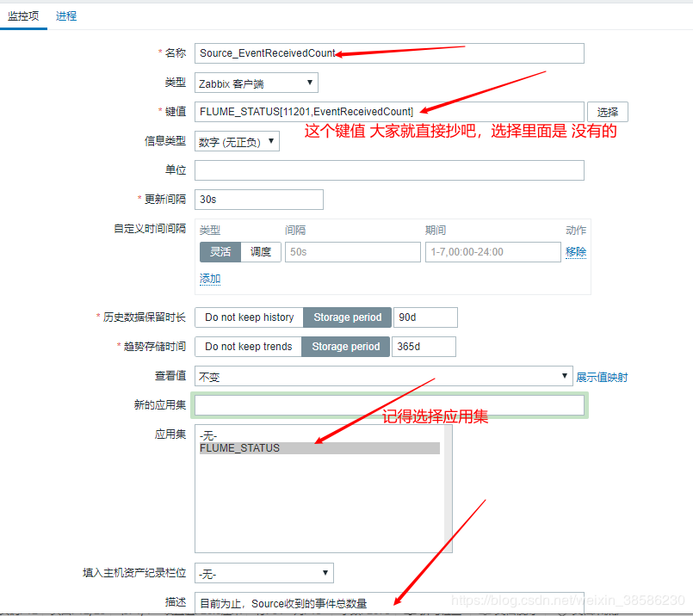This screenshot has width=693, height=616.
Task: Select -无- in the 应用集 list
Action: click(319, 436)
